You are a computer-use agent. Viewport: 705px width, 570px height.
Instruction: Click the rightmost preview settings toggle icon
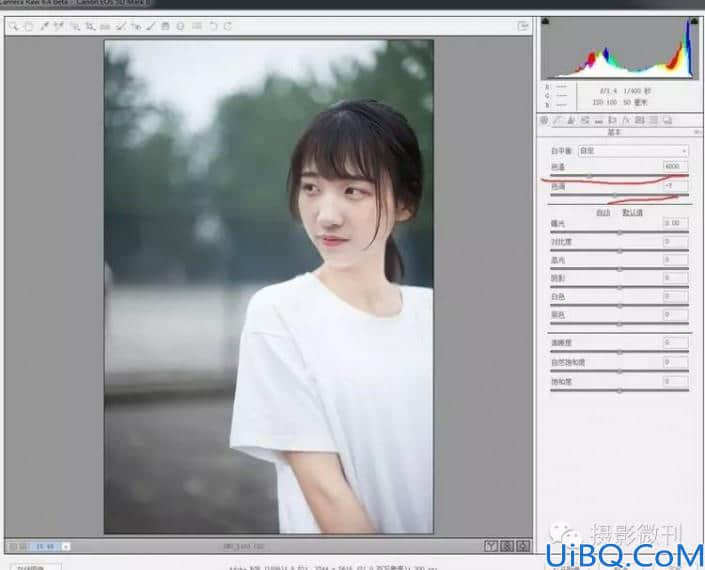(x=522, y=546)
